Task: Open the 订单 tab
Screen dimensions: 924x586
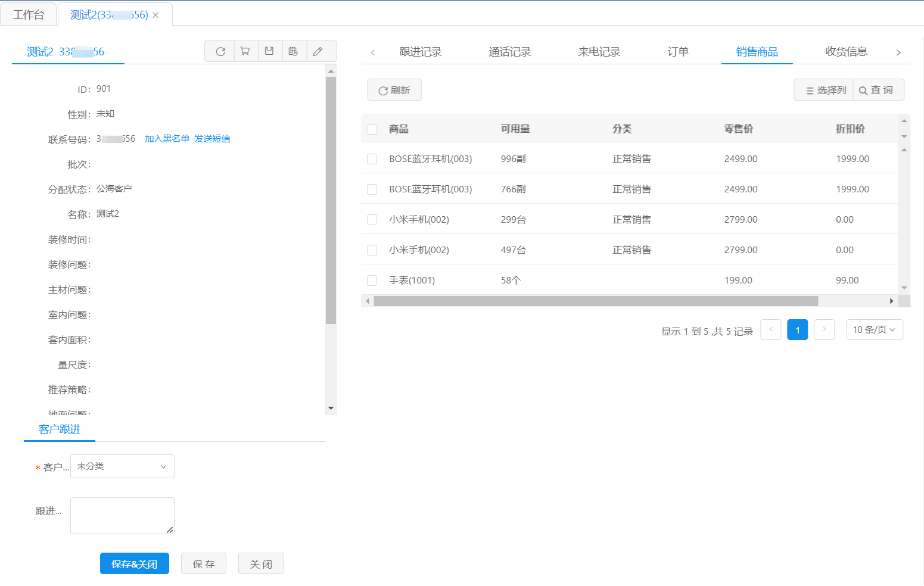Action: pos(678,52)
